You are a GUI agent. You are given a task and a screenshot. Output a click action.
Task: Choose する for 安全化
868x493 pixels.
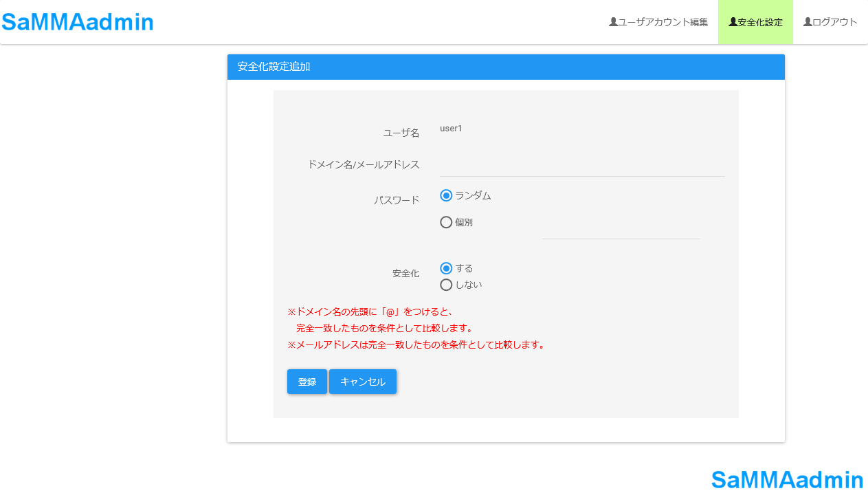[x=446, y=268]
